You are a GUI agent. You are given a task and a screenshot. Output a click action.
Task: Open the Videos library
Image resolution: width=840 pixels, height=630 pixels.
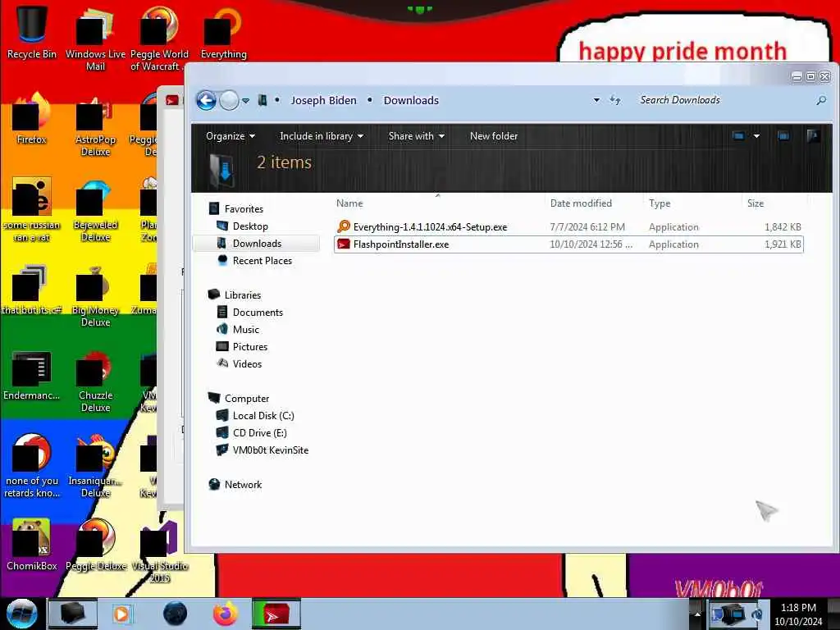coord(247,363)
